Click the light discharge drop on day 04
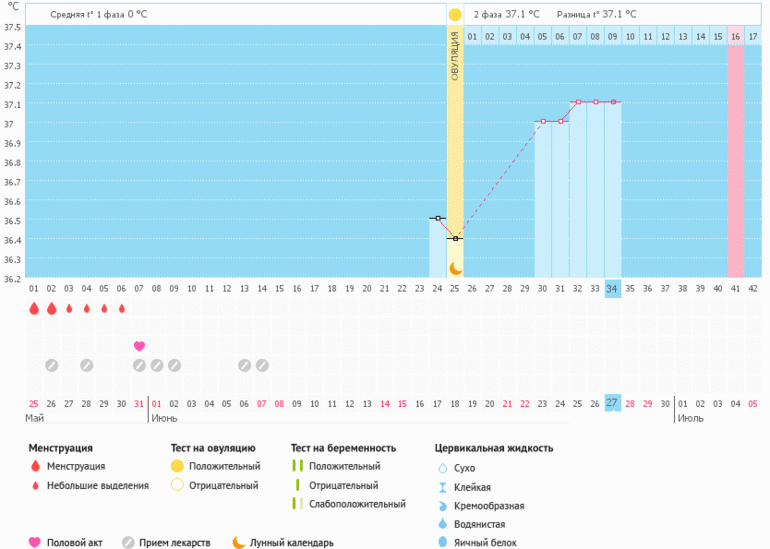 point(87,309)
